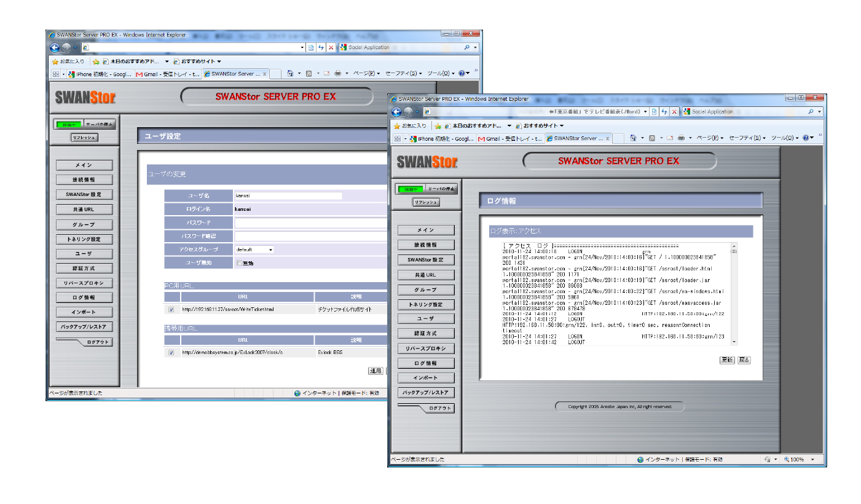This screenshot has width=861, height=504.
Task: Open ページ(P) menu in front window
Action: [710, 138]
